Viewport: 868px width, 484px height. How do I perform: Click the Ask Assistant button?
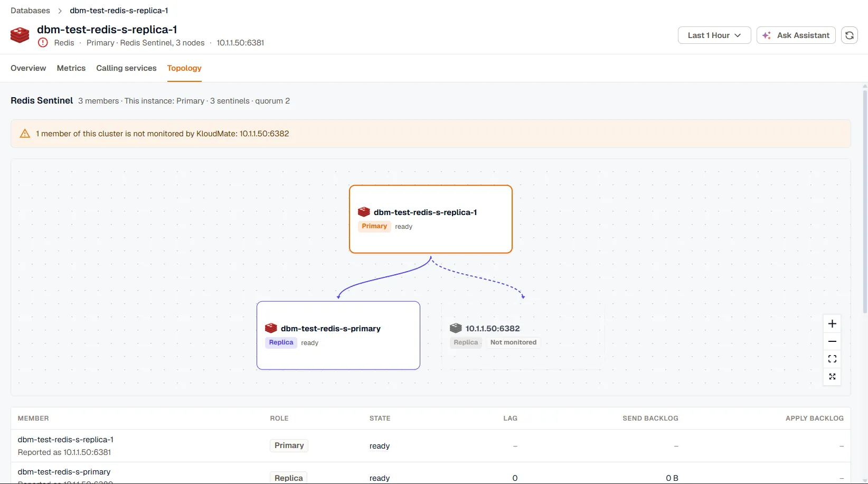pyautogui.click(x=796, y=35)
